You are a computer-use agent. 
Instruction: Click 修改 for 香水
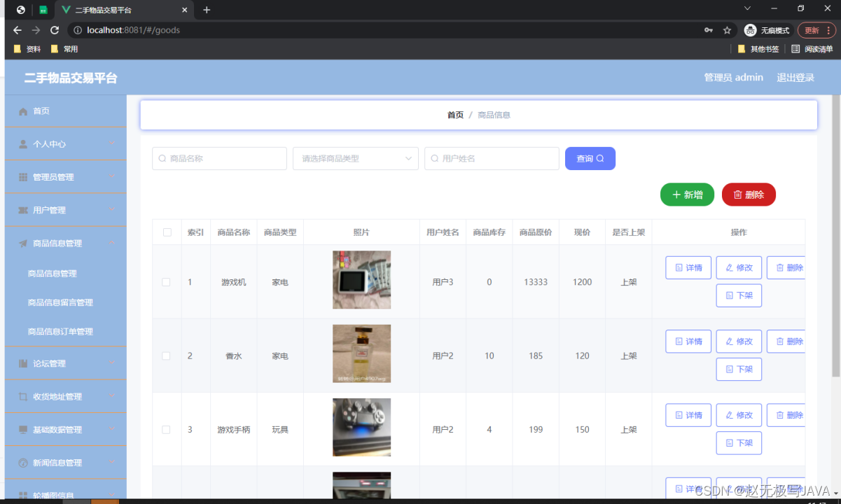pyautogui.click(x=739, y=342)
